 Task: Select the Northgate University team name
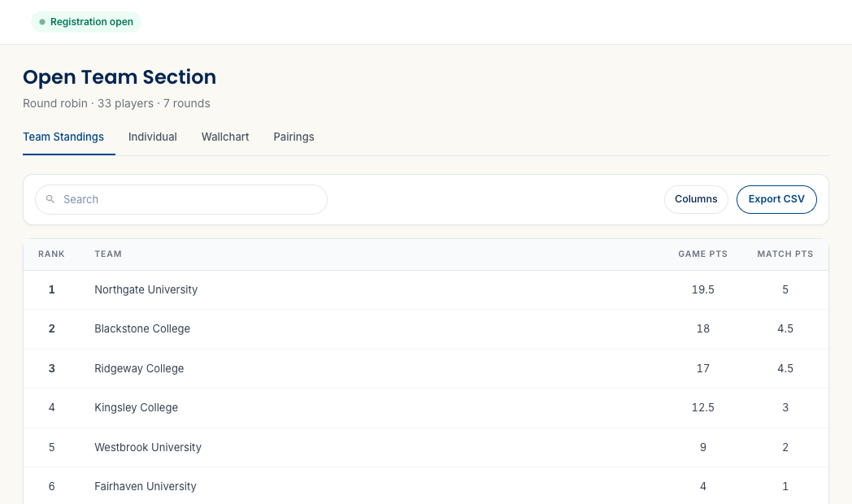(x=146, y=289)
